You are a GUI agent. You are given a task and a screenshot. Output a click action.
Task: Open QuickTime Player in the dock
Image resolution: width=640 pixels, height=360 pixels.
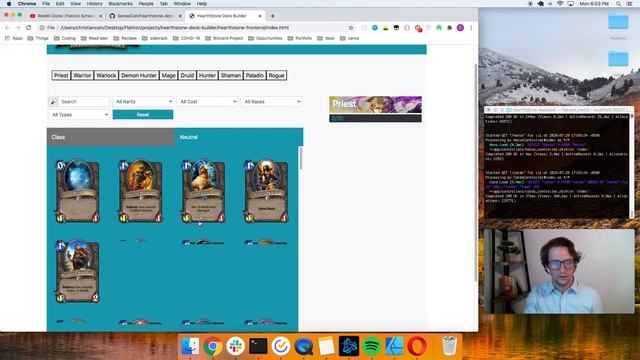coord(304,346)
